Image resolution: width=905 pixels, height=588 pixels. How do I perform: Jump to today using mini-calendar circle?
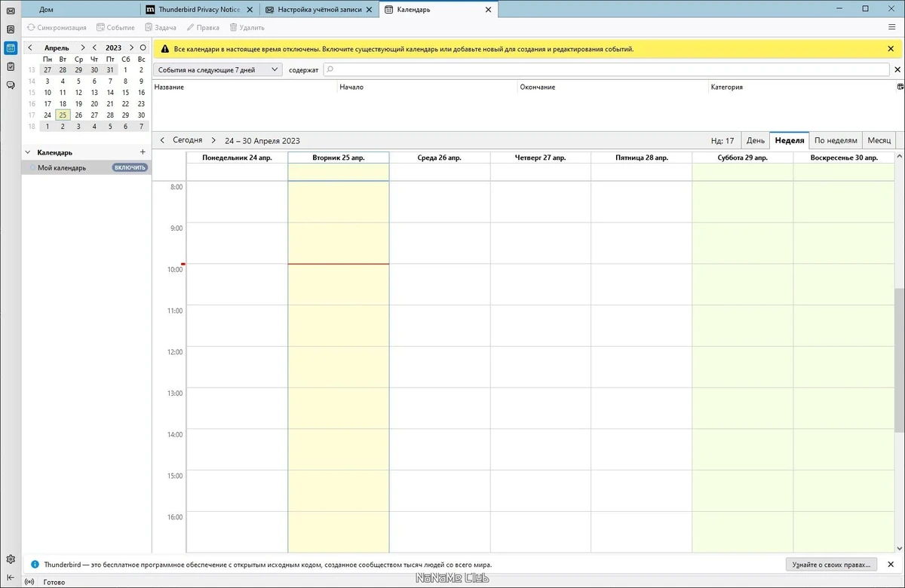click(x=143, y=47)
